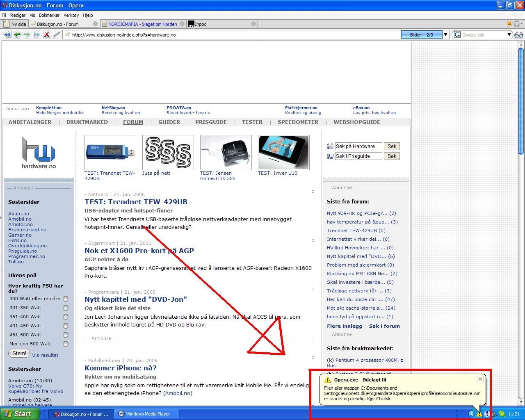Click the Google G search engine icon
Image resolution: width=525 pixels, height=420 pixels.
(457, 35)
